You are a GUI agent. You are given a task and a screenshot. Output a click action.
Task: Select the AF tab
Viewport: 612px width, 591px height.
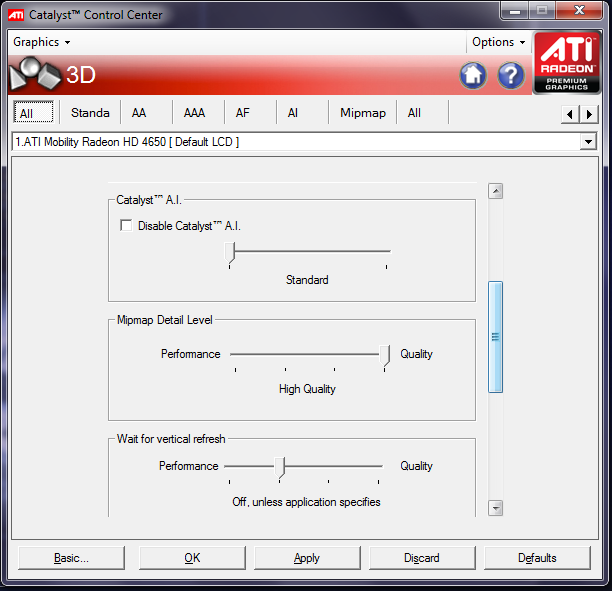(243, 113)
